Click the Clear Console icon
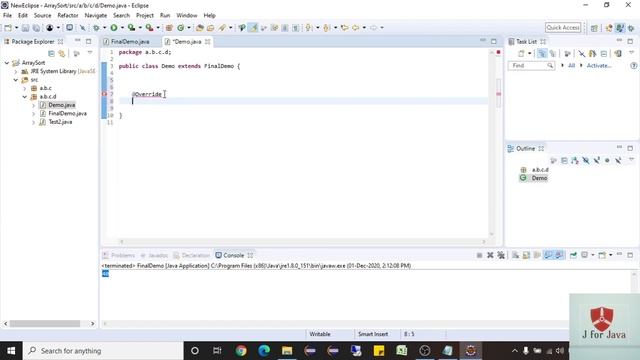Viewport: 640px width, 360px height. point(516,255)
